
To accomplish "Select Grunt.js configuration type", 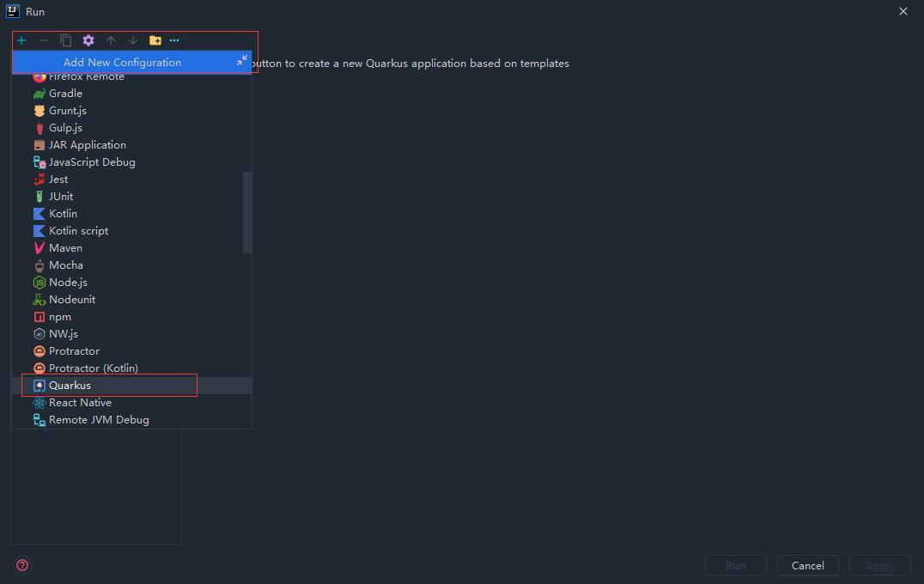I will point(132,111).
